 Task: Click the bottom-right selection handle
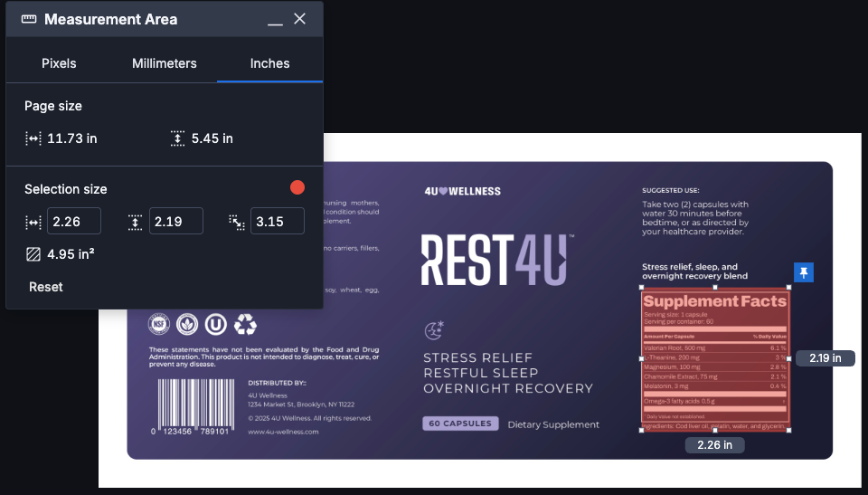tap(788, 430)
